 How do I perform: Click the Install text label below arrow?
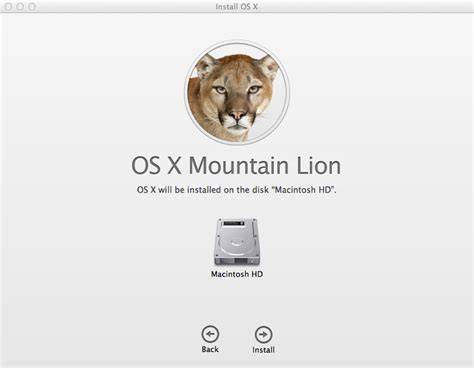click(263, 350)
